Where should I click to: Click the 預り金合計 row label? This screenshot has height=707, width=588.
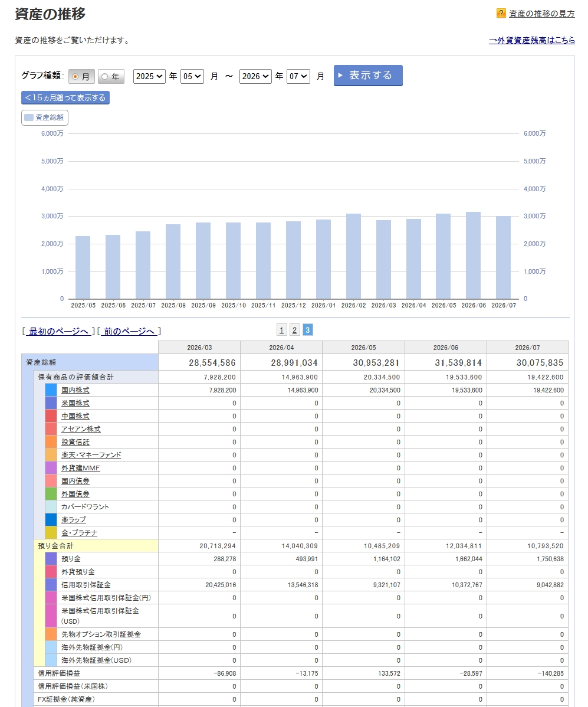(56, 546)
